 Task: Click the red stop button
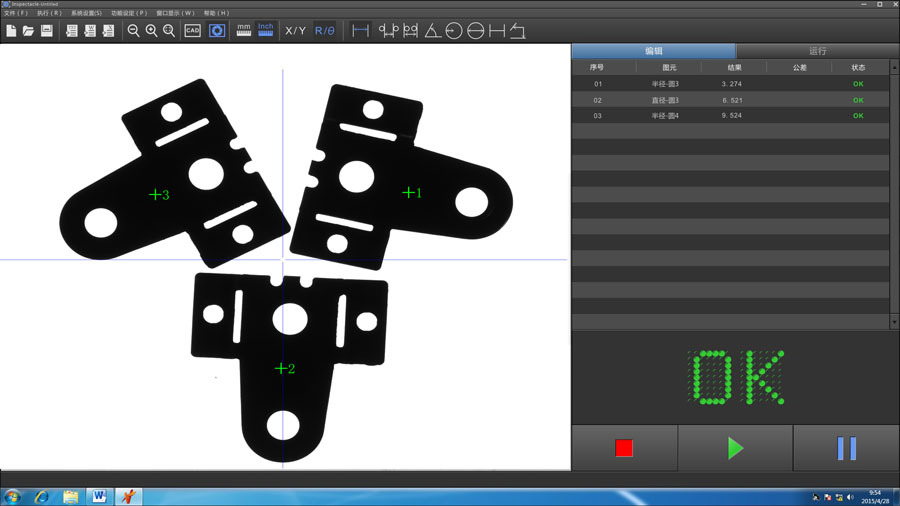[624, 448]
